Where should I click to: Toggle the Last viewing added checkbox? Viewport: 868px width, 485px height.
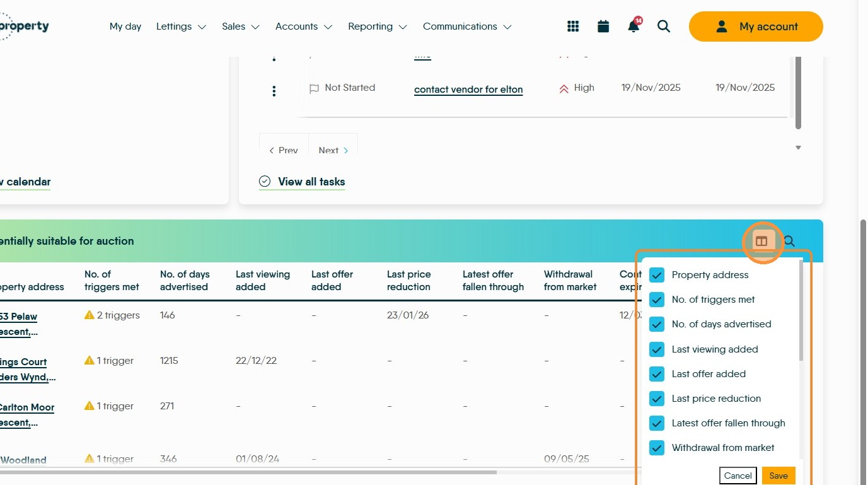click(657, 349)
